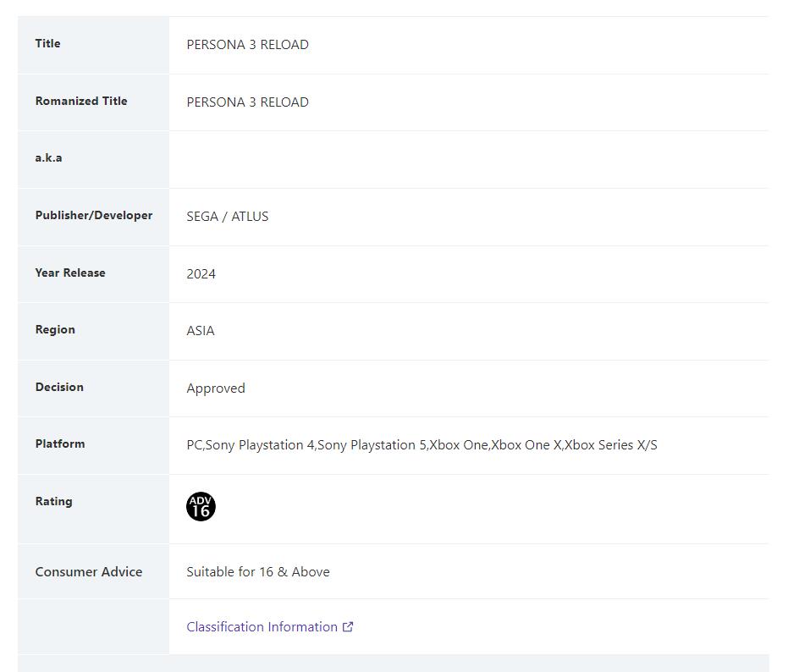The width and height of the screenshot is (788, 672).
Task: Click the Approved decision text
Action: 215,388
